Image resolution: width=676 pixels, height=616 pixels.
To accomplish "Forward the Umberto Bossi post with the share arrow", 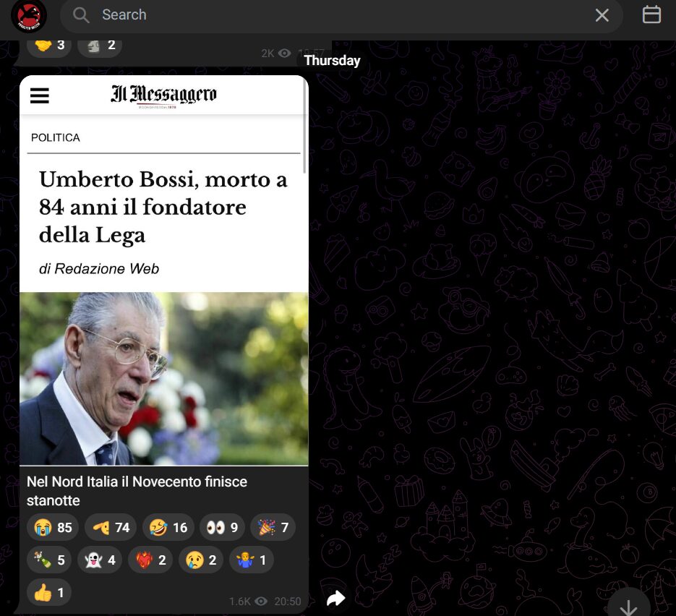I will pos(335,598).
